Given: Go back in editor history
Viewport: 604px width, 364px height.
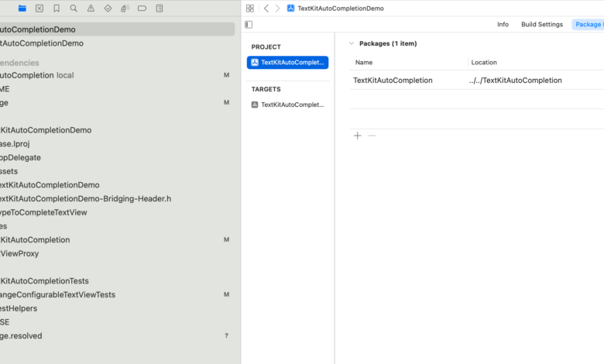Looking at the screenshot, I should (266, 9).
